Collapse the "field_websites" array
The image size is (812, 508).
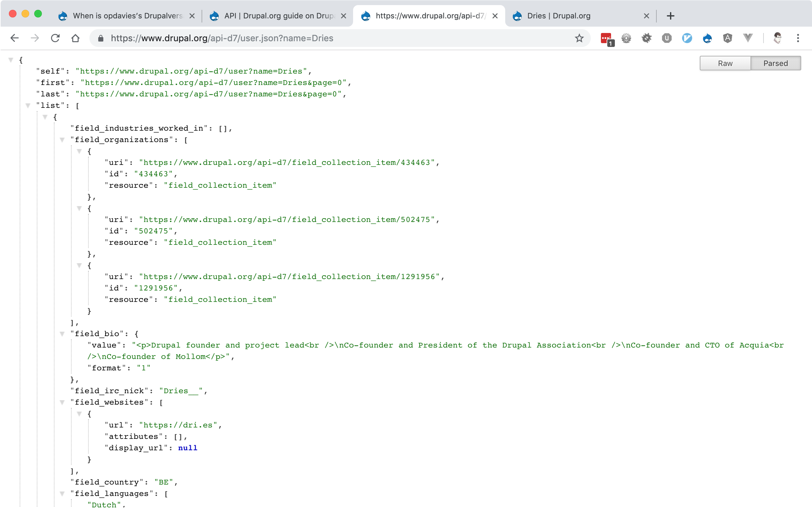[x=62, y=402]
